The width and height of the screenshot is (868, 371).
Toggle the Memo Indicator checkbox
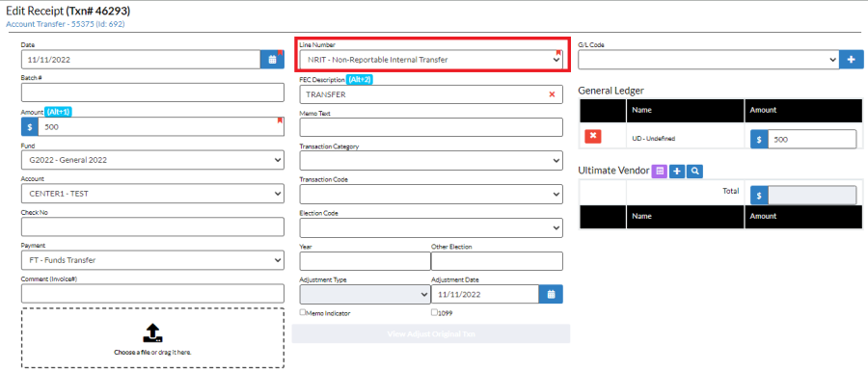(x=302, y=312)
